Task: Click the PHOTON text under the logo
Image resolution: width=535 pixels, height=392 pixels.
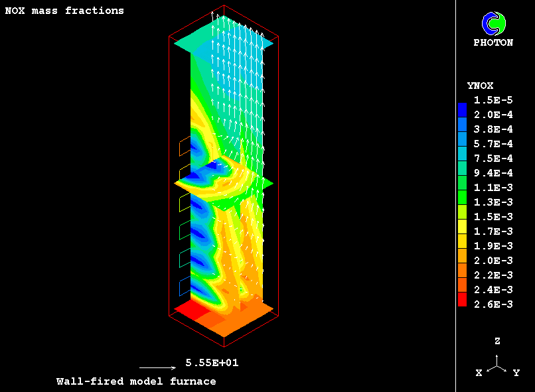Action: point(493,42)
